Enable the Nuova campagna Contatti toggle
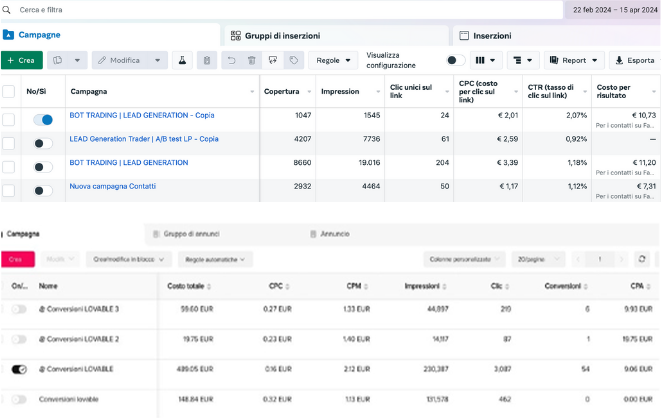 point(42,190)
